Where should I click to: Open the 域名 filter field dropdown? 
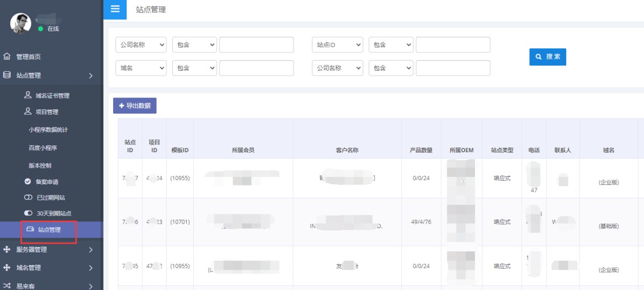click(141, 68)
